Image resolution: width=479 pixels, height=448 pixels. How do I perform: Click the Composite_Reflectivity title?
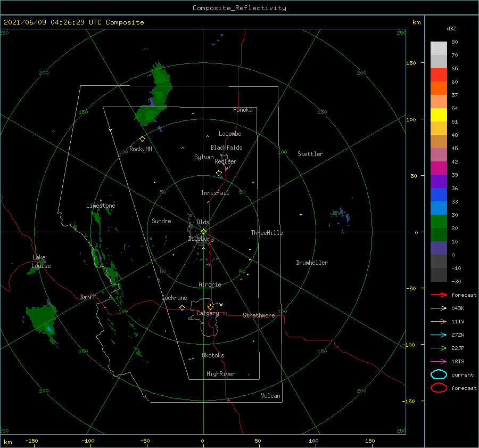(239, 8)
